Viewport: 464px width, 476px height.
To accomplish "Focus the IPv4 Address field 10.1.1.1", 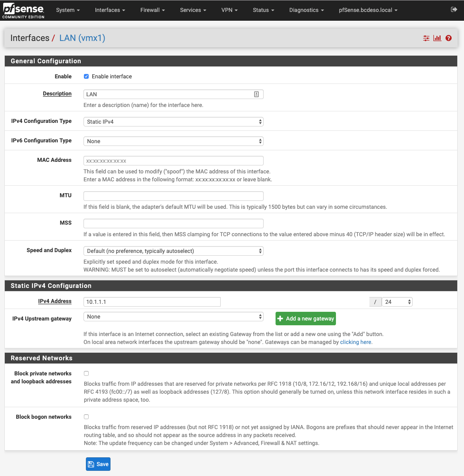I will (x=152, y=302).
